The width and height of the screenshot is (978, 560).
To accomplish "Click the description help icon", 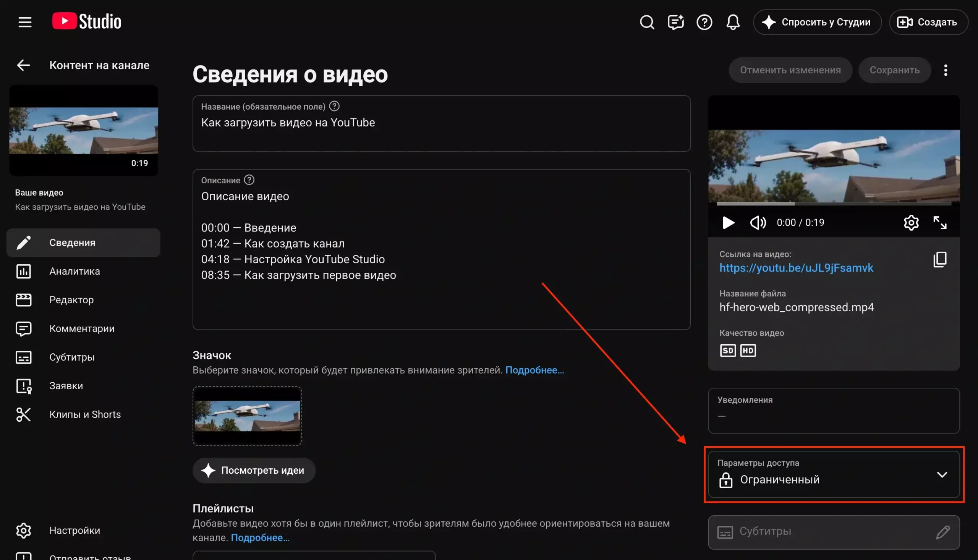I will point(249,180).
